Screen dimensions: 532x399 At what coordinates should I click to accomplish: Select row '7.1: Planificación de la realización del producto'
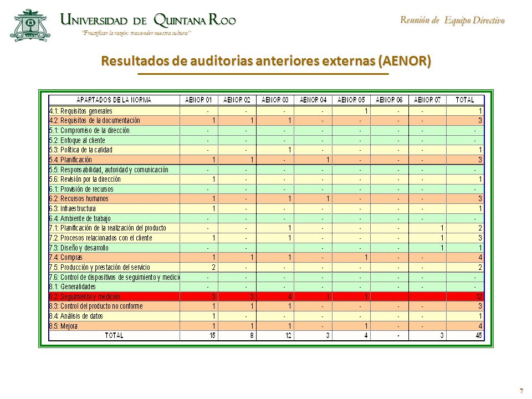[267, 228]
